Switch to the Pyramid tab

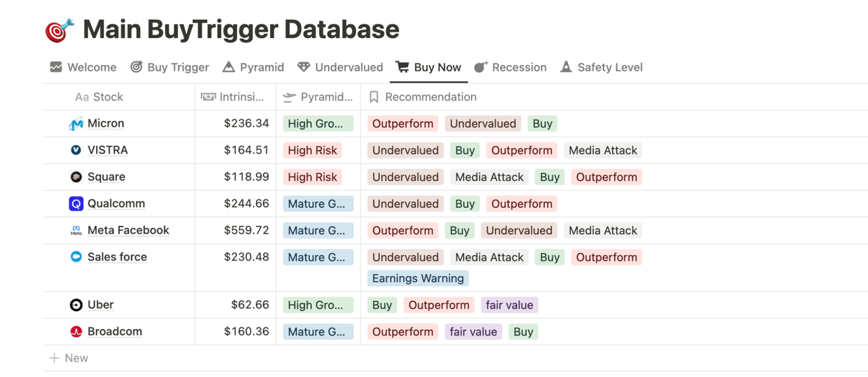253,67
